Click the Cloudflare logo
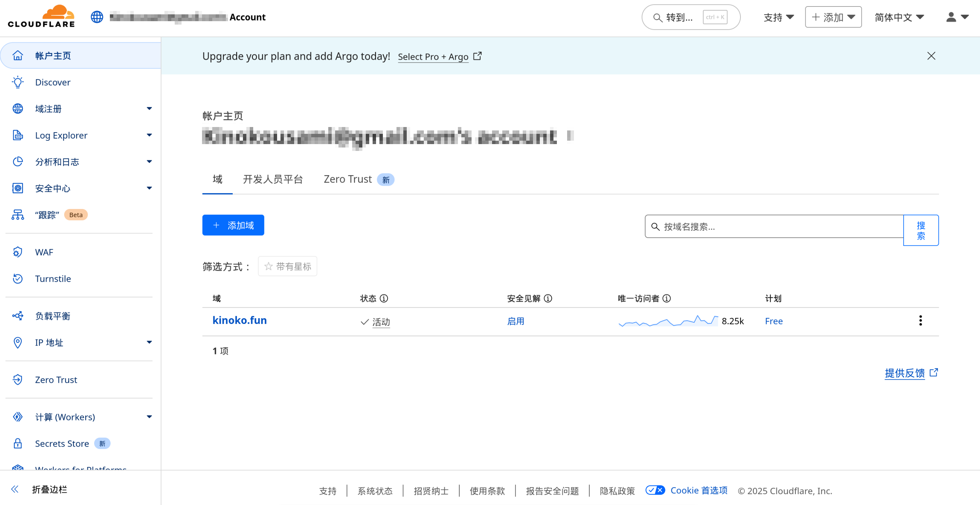 pos(41,16)
